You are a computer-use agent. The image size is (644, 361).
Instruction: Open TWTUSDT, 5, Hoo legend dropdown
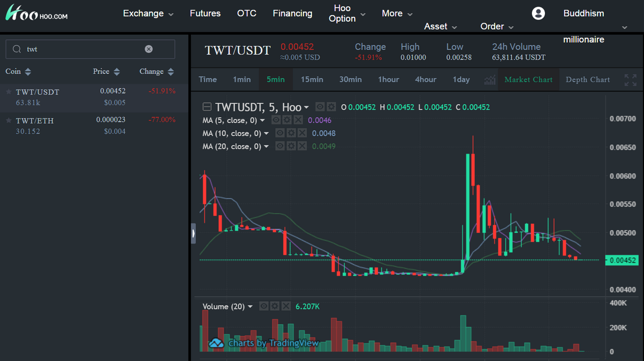click(x=306, y=108)
